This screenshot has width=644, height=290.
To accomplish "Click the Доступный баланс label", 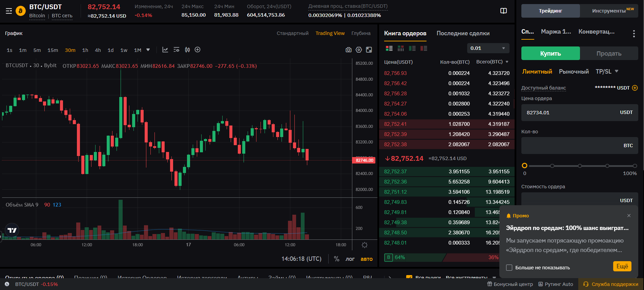I will coord(543,88).
